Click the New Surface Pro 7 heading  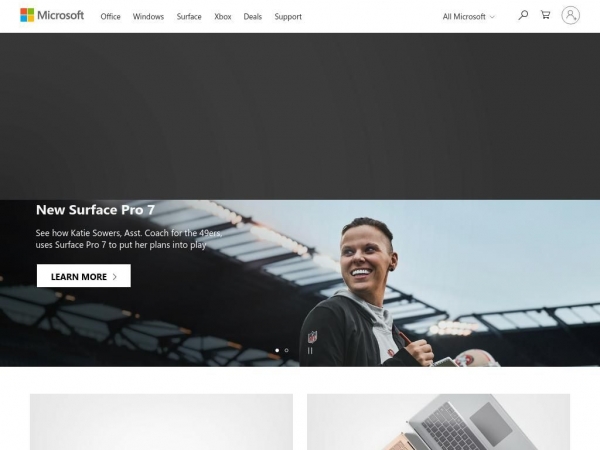(x=95, y=210)
